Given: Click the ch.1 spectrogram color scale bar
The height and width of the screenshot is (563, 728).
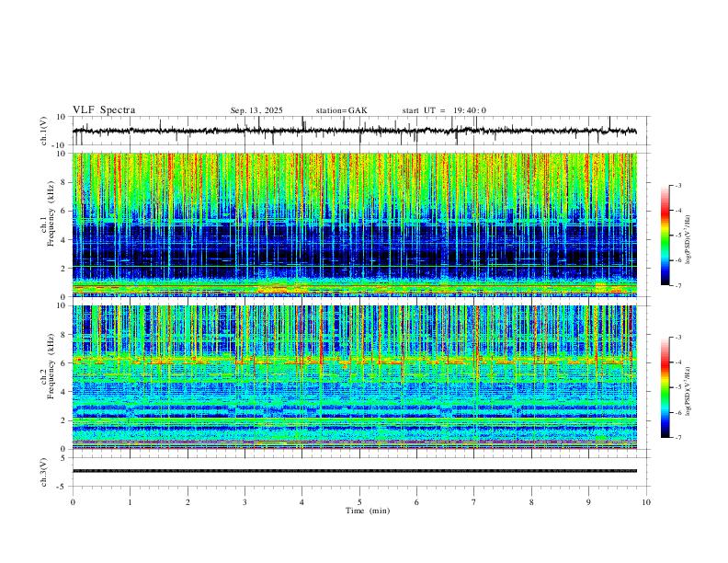Looking at the screenshot, I should pos(665,236).
